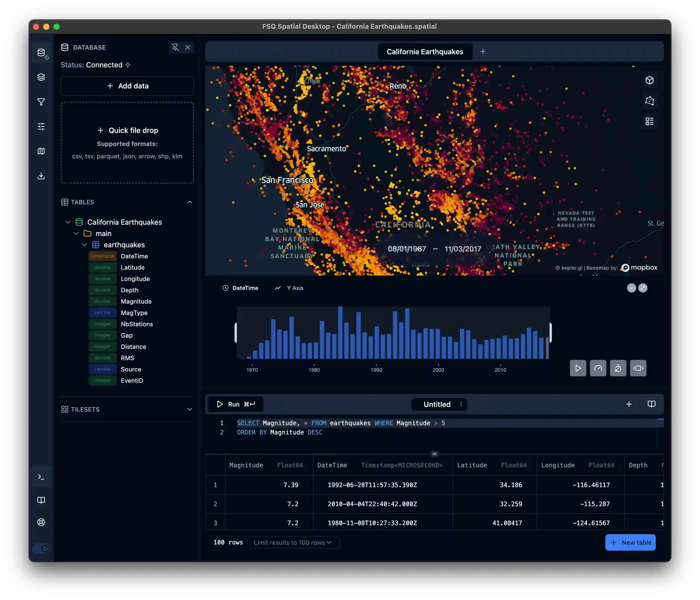Open the Filter panel funnel icon
Screen dimensions: 700x600
click(x=41, y=102)
